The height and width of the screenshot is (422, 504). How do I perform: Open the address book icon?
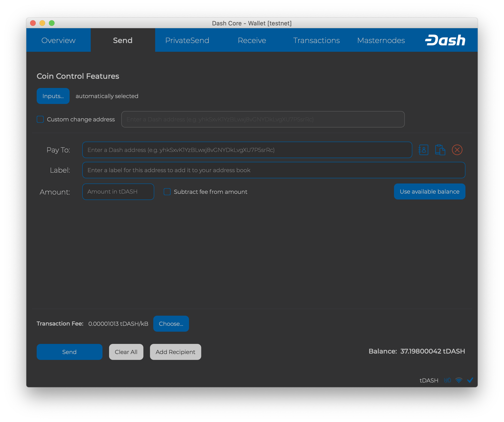coord(423,150)
